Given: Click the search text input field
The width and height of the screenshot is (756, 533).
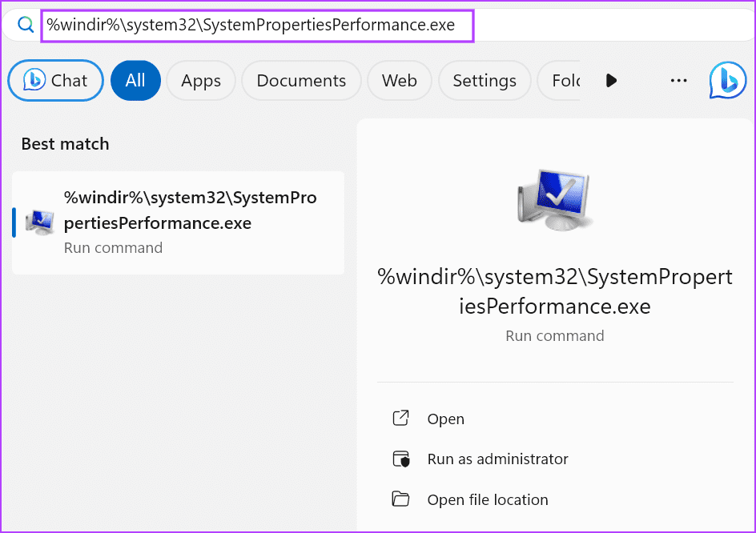Looking at the screenshot, I should point(257,26).
